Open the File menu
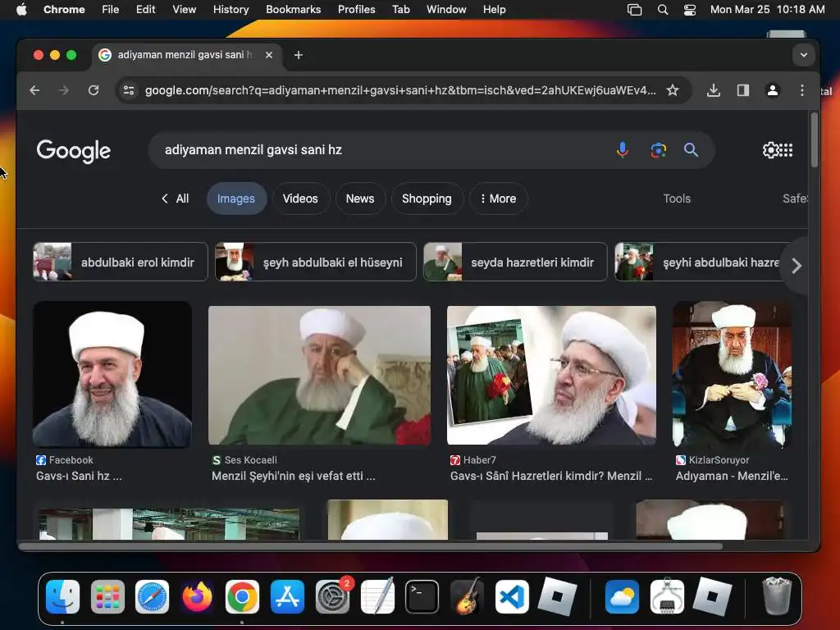This screenshot has height=630, width=840. click(111, 10)
